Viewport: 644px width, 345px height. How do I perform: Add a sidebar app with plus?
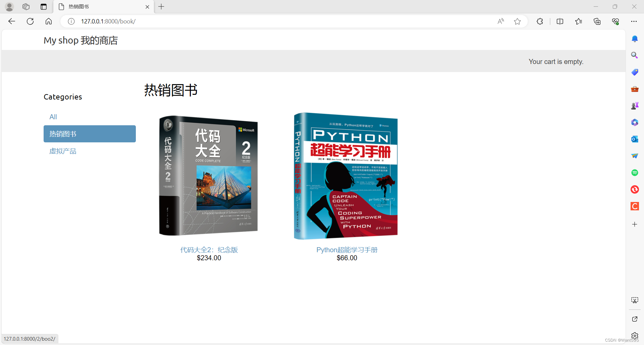(x=635, y=224)
